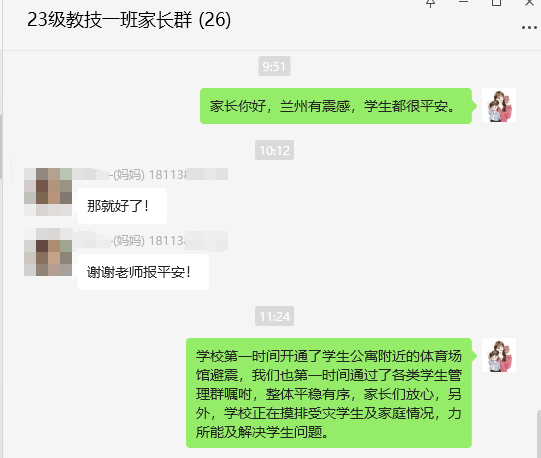Click the 9:51 timestamp label
This screenshot has width=541, height=458.
tap(274, 66)
